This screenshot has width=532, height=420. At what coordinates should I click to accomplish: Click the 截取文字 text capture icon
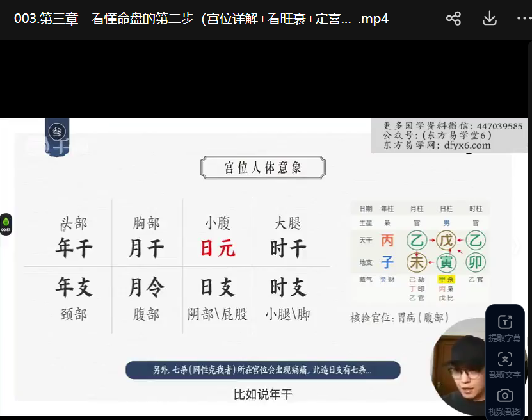(x=504, y=364)
